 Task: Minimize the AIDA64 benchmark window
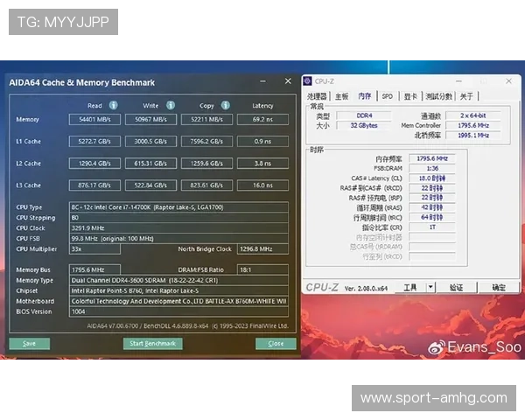(263, 81)
